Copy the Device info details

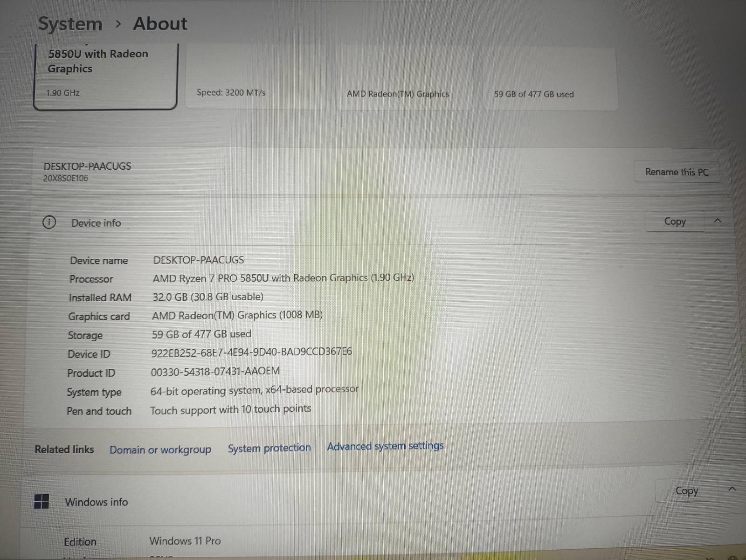(675, 221)
